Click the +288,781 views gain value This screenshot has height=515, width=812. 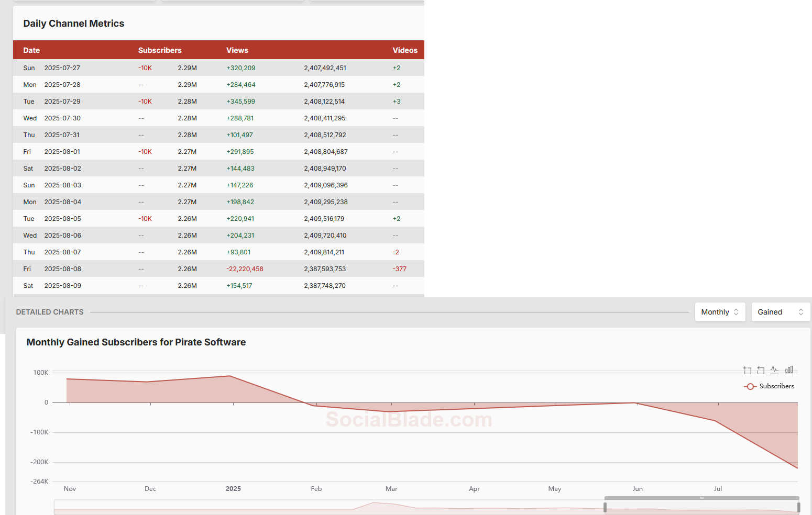[240, 118]
